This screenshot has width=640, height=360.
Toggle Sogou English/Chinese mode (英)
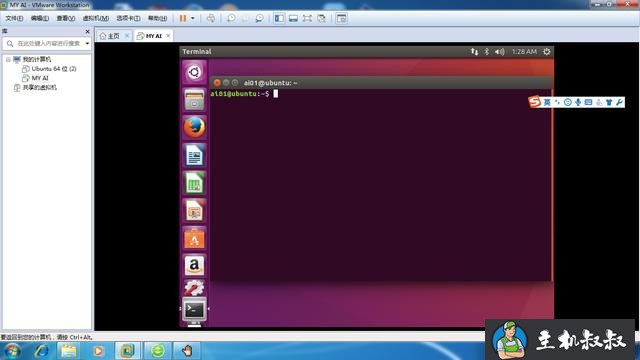click(x=547, y=102)
